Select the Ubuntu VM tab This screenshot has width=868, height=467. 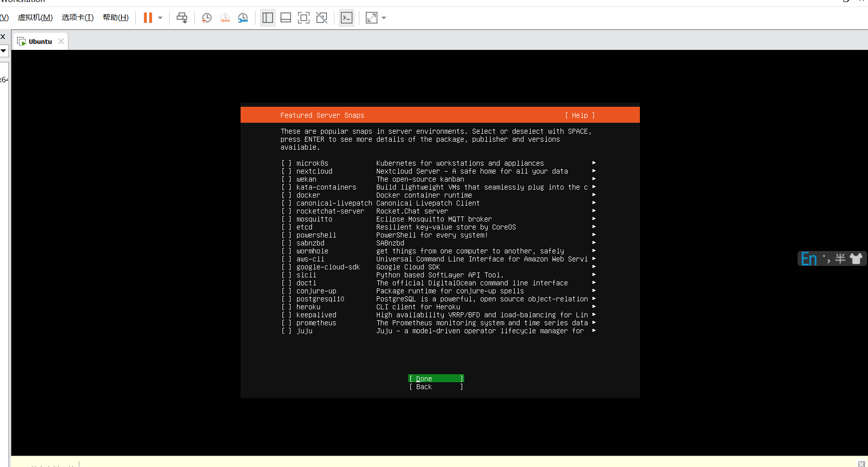click(x=40, y=41)
